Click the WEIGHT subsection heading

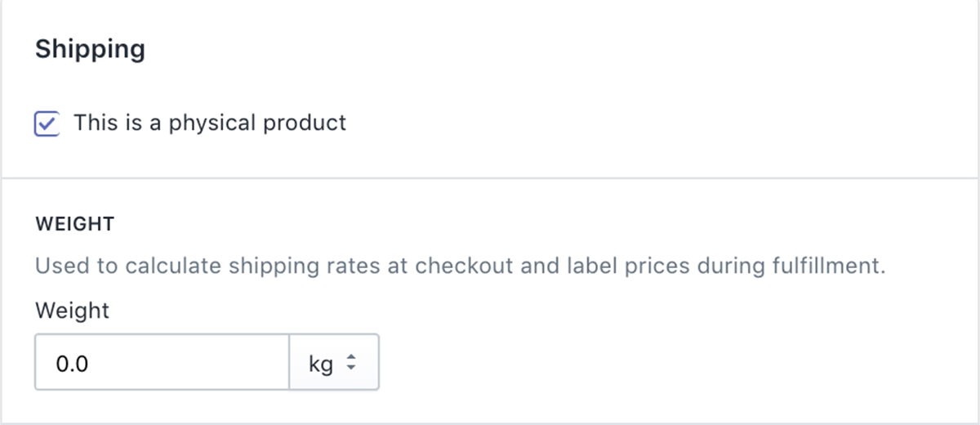click(x=75, y=225)
